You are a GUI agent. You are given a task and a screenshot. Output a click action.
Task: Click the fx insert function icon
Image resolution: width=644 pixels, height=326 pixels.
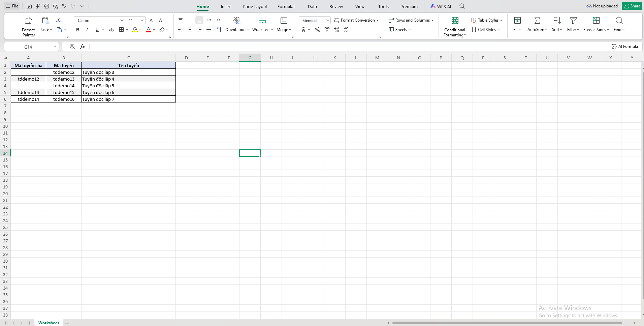click(83, 47)
